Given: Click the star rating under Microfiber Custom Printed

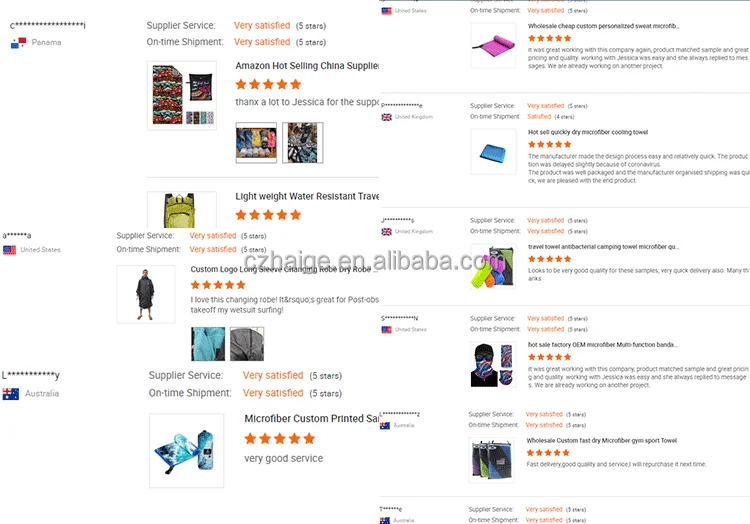Looking at the screenshot, I should click(x=280, y=438).
